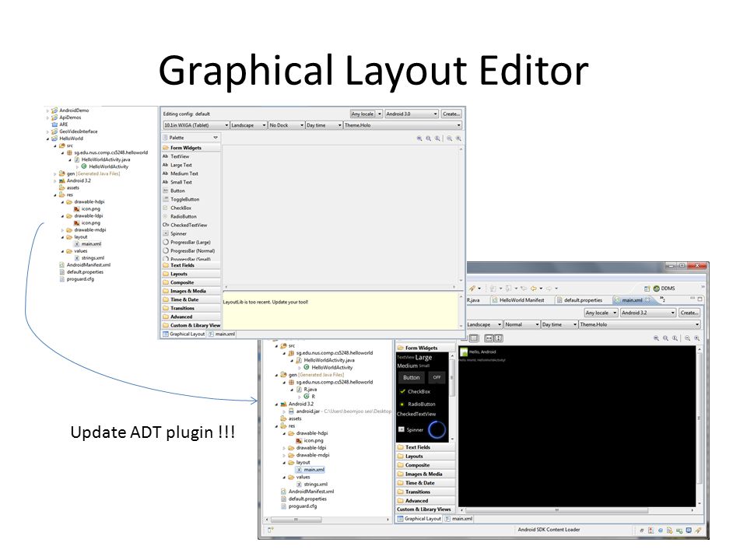Viewport: 747px width, 560px height.
Task: Open the AndroidDemo project
Action: pyautogui.click(x=70, y=110)
